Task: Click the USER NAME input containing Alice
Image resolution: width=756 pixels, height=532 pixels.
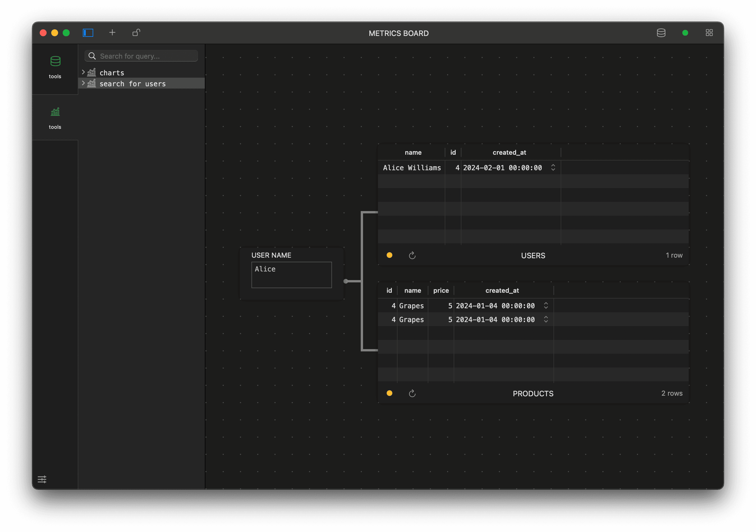Action: 291,275
